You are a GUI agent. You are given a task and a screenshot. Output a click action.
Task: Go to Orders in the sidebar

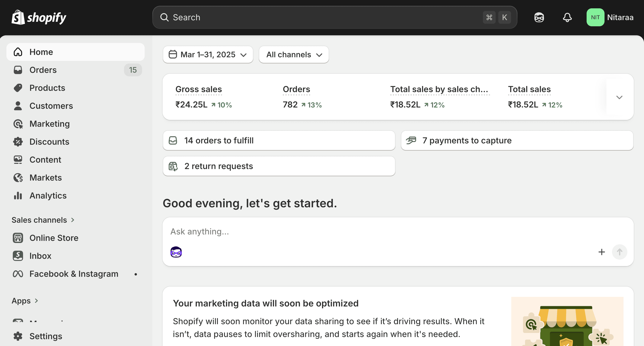[x=43, y=70]
